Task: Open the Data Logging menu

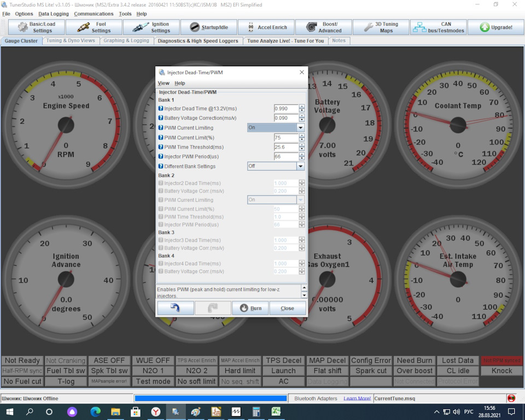Action: click(x=54, y=14)
